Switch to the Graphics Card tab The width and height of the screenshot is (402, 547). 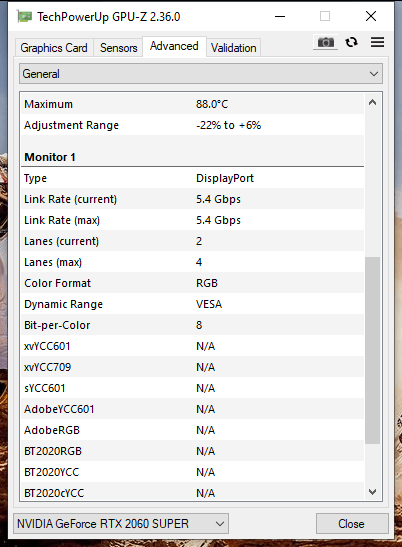54,48
